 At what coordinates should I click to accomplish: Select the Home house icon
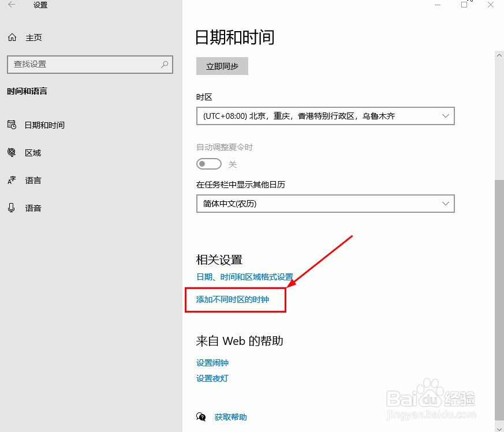tap(12, 37)
